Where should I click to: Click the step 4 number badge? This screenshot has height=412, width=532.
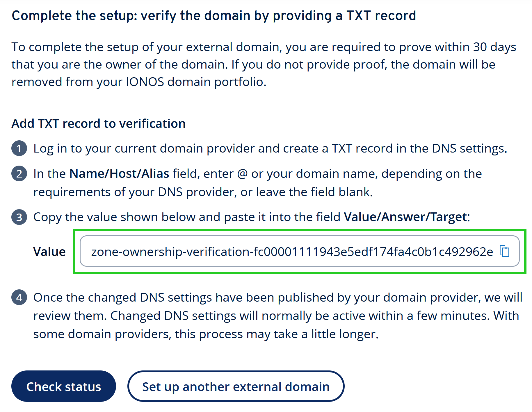tap(19, 298)
